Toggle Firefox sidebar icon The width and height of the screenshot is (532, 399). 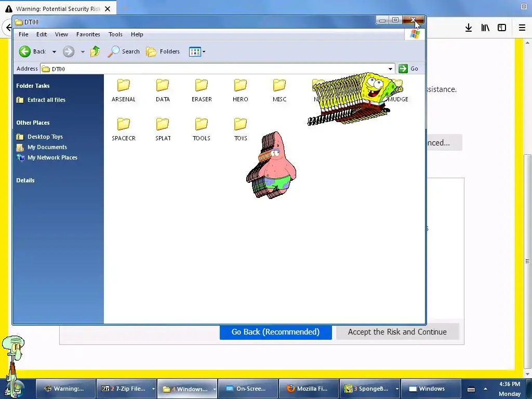point(502,28)
